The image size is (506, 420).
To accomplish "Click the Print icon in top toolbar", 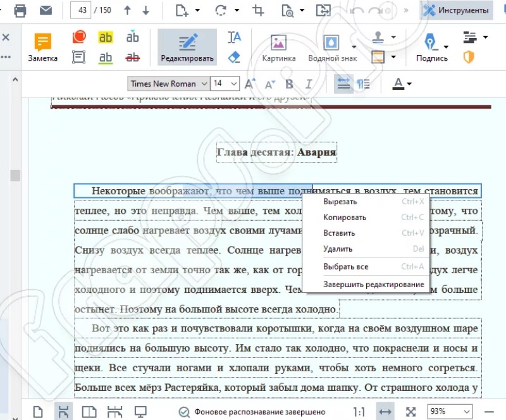I will click(20, 10).
